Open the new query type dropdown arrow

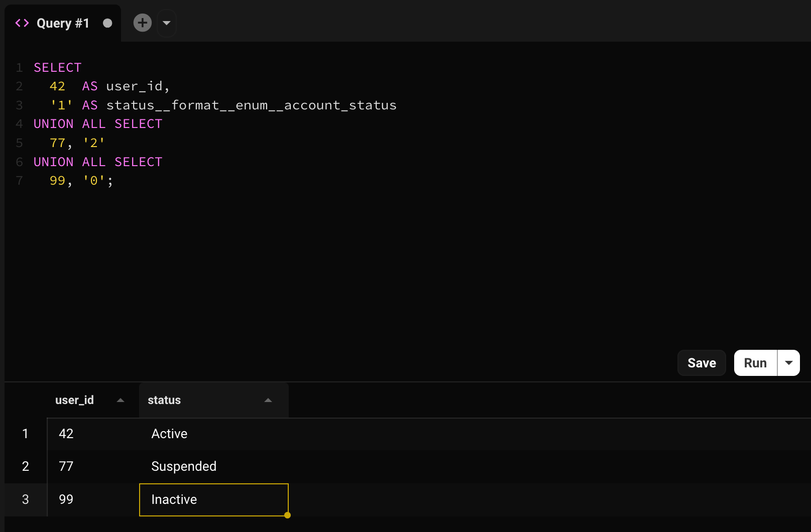(x=167, y=23)
